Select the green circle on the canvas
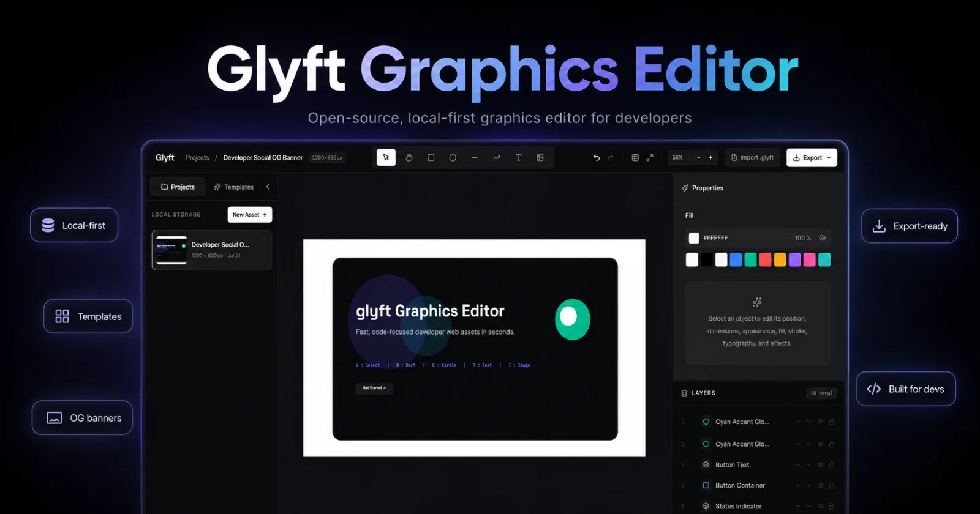The height and width of the screenshot is (514, 980). (x=573, y=319)
